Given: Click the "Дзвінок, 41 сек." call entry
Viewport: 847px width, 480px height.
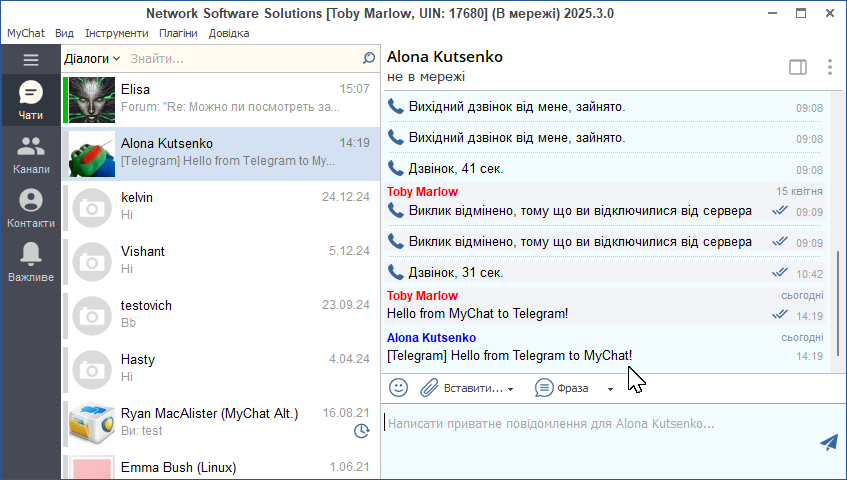Looking at the screenshot, I should click(x=456, y=168).
